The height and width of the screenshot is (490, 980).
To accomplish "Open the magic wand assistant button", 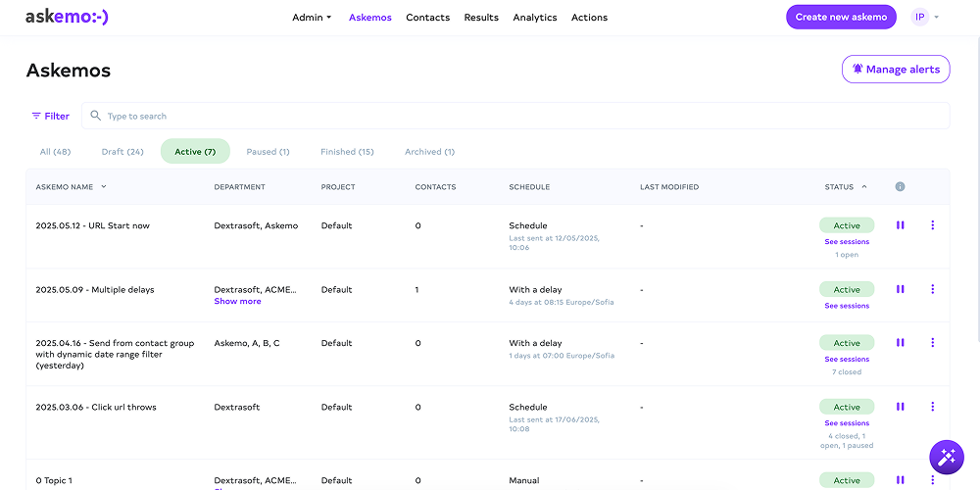I will 947,458.
